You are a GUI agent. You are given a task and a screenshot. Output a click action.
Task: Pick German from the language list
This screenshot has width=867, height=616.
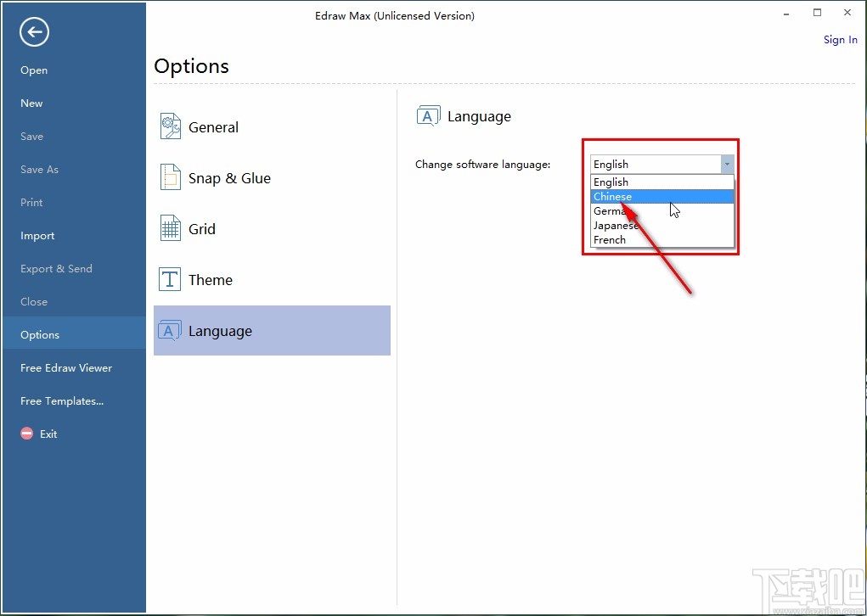(662, 210)
